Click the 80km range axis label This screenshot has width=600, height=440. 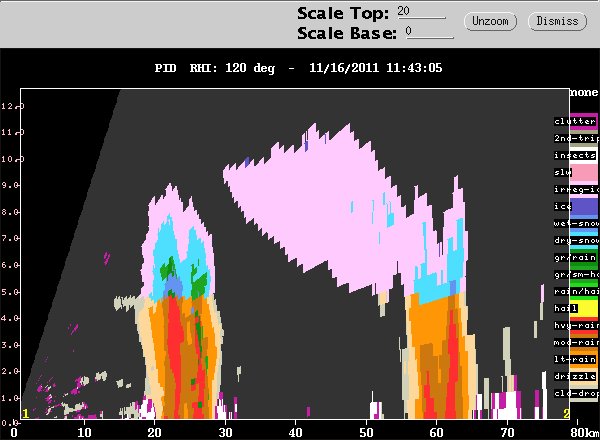(584, 432)
